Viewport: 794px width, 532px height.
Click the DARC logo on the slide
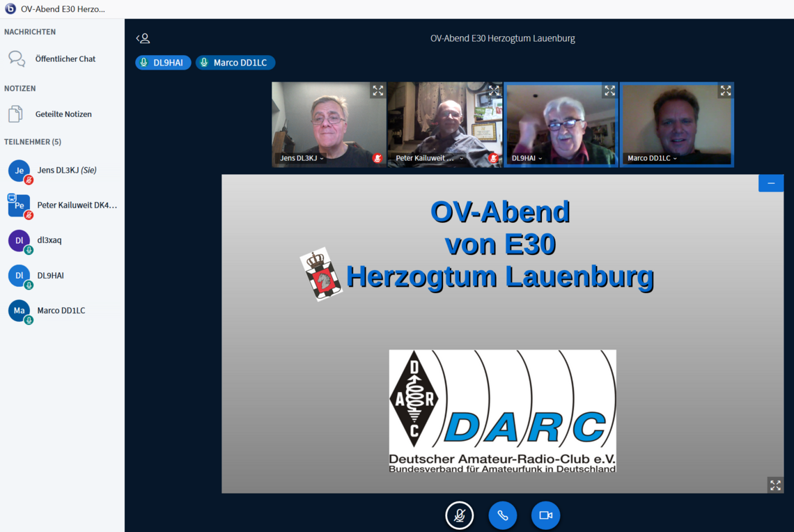[502, 411]
